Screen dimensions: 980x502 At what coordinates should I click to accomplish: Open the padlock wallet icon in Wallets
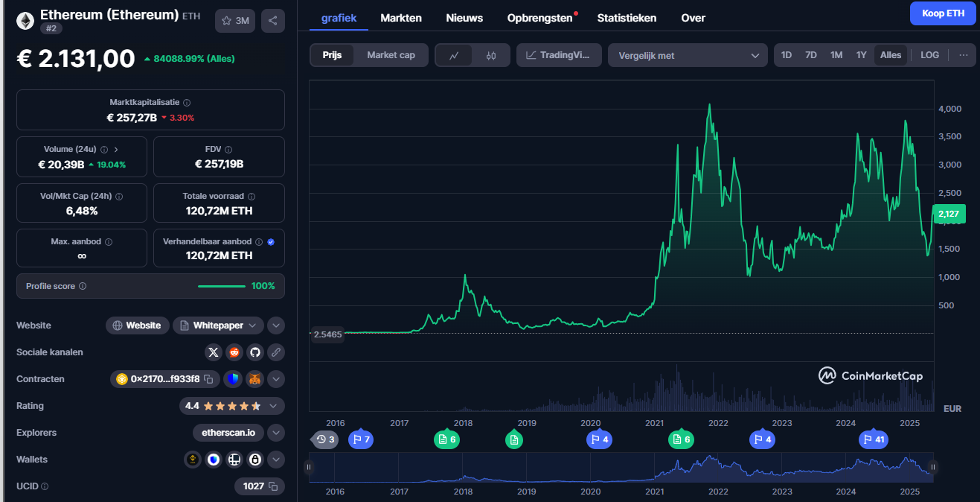tap(255, 460)
